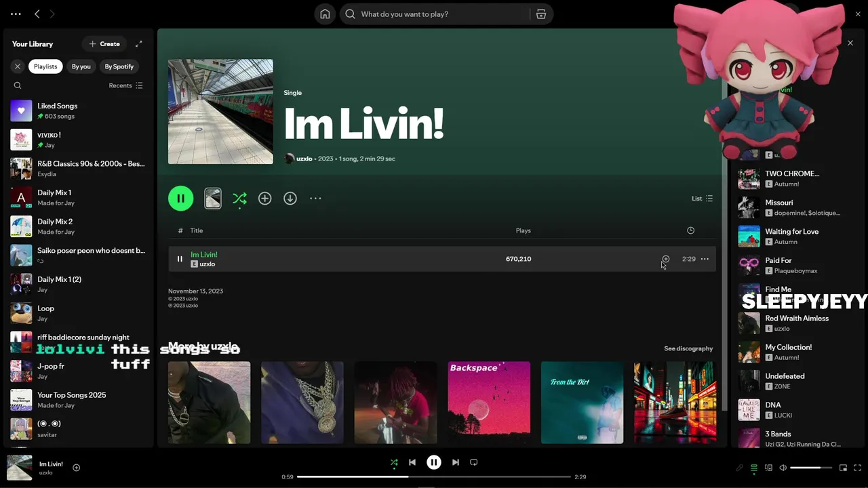This screenshot has height=488, width=868.
Task: Add Im Livin! track to Liked Songs
Action: (x=666, y=259)
